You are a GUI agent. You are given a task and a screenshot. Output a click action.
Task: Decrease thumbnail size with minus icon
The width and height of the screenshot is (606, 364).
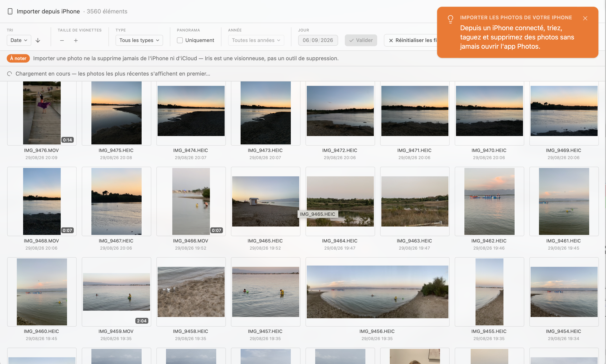[62, 40]
